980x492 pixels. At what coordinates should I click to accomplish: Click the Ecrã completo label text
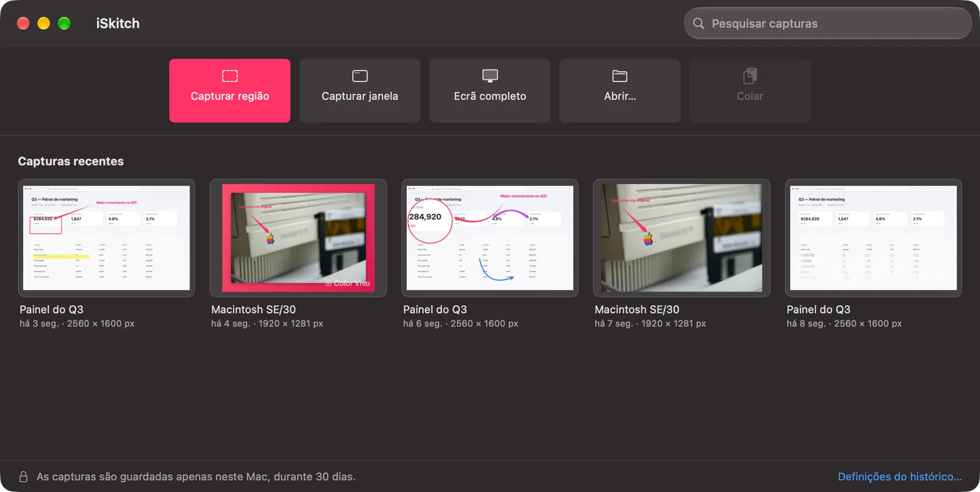[x=490, y=96]
